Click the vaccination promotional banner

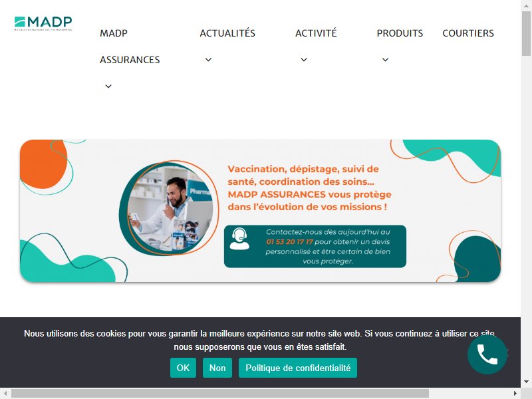[x=260, y=211]
